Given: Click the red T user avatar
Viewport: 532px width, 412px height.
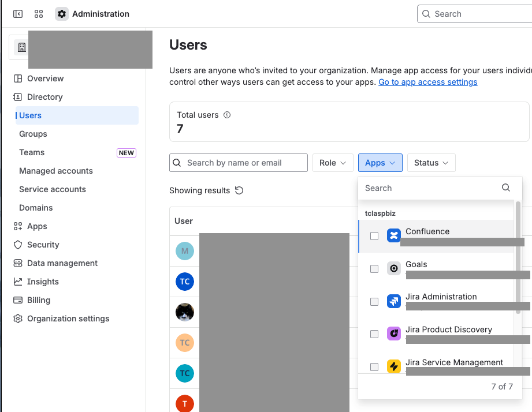Looking at the screenshot, I should pos(185,403).
